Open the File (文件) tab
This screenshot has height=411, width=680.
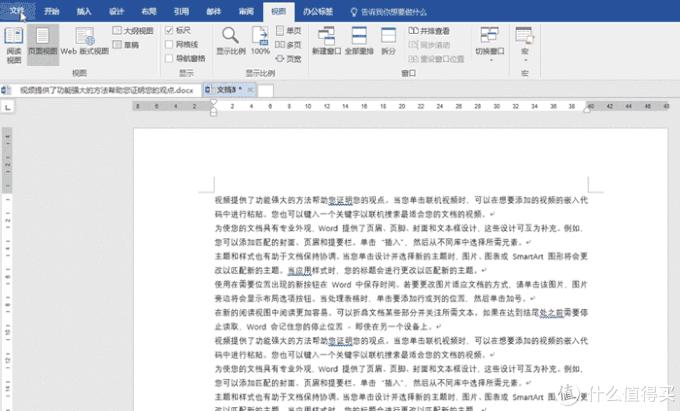coord(17,10)
